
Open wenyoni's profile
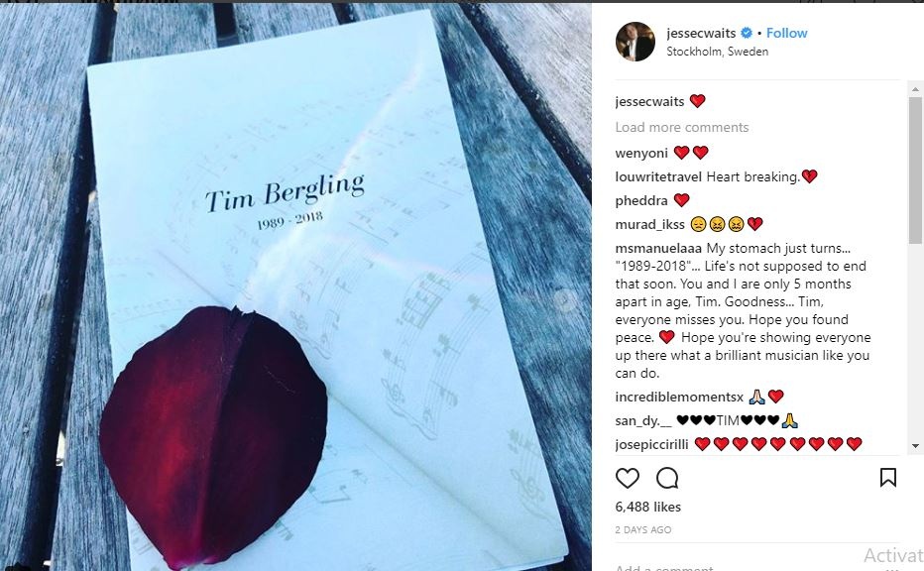click(640, 152)
